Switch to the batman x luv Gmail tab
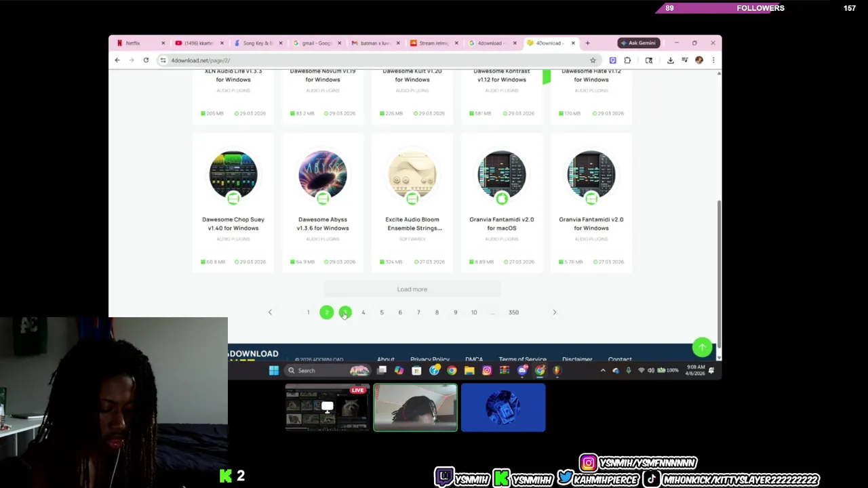 pos(375,43)
